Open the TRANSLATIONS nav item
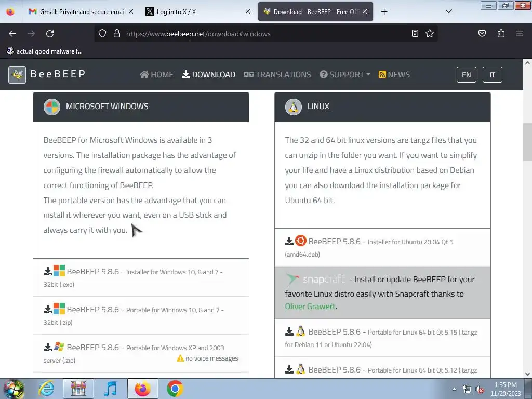This screenshot has height=399, width=532. [277, 74]
